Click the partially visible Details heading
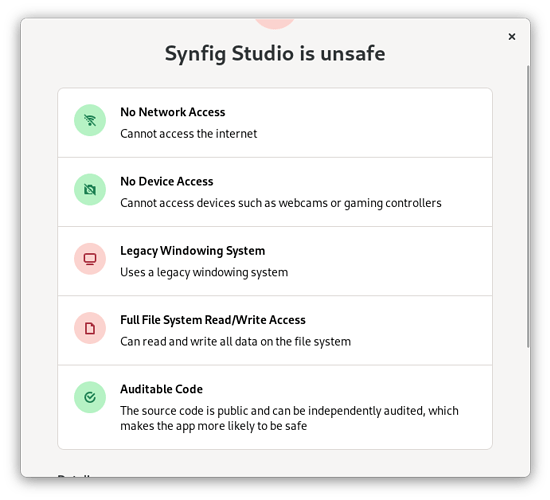550x500 pixels. click(x=74, y=475)
